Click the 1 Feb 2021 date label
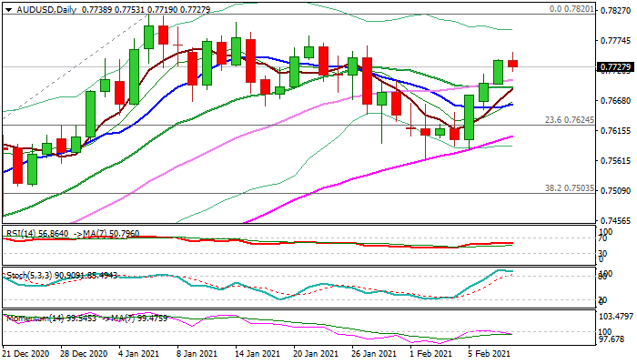Viewport: 637px width, 364px height. point(432,353)
